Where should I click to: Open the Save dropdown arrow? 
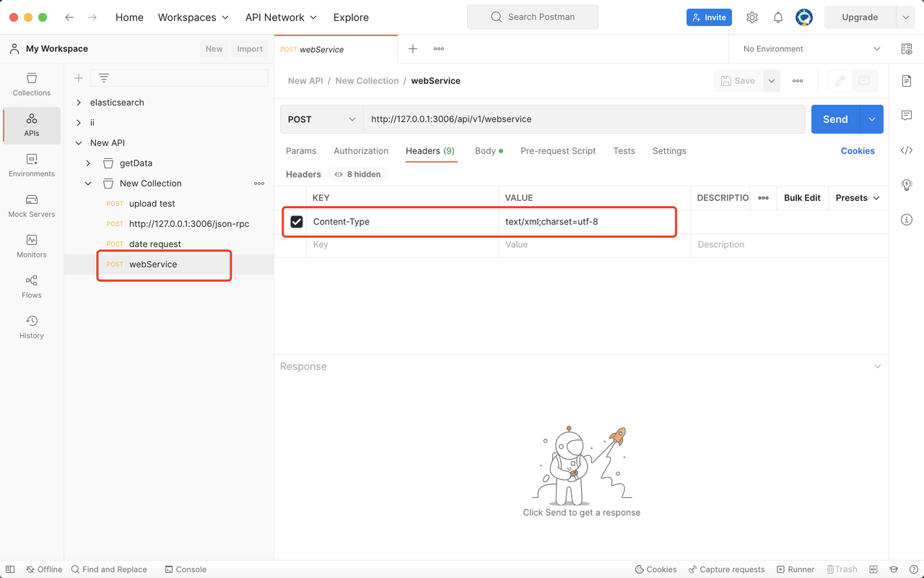(772, 81)
